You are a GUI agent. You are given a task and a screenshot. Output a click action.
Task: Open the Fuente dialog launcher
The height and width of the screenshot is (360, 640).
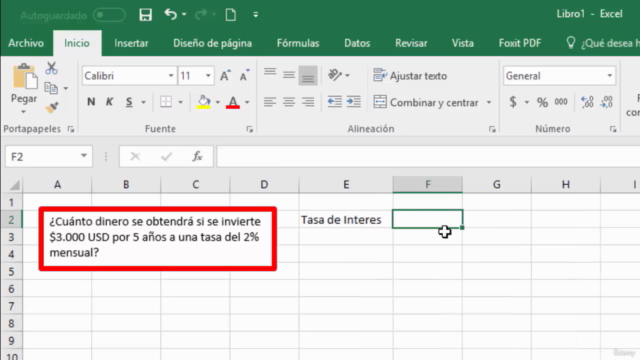point(249,129)
